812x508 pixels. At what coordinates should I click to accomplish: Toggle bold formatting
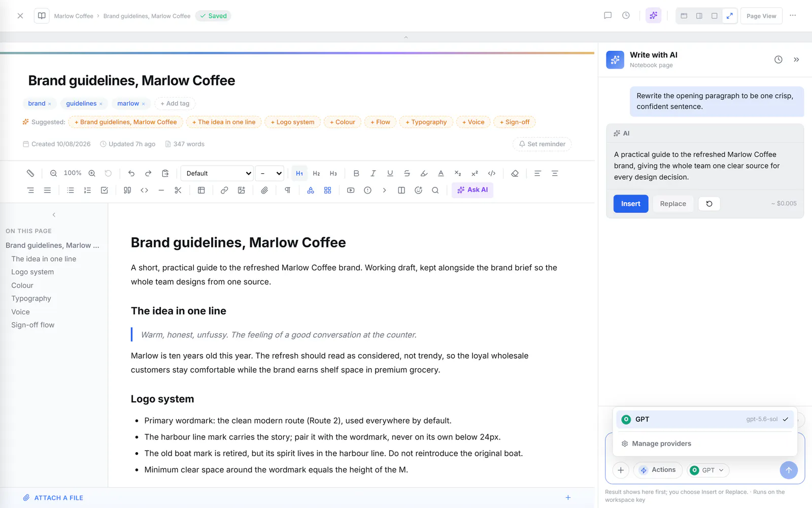(356, 173)
